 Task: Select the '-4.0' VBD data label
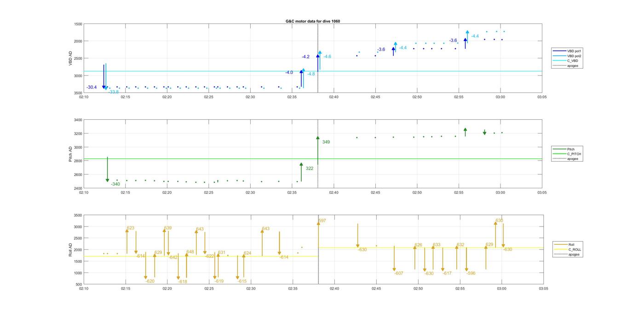(x=289, y=72)
